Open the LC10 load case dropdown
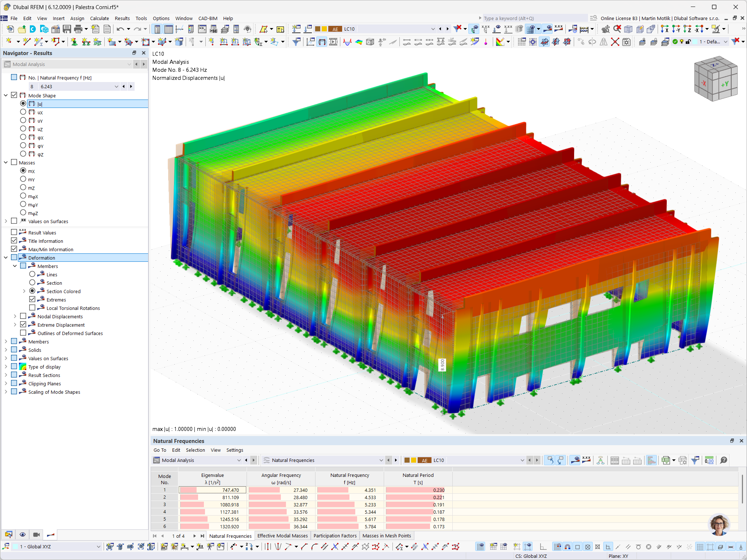The width and height of the screenshot is (747, 560). pos(433,29)
